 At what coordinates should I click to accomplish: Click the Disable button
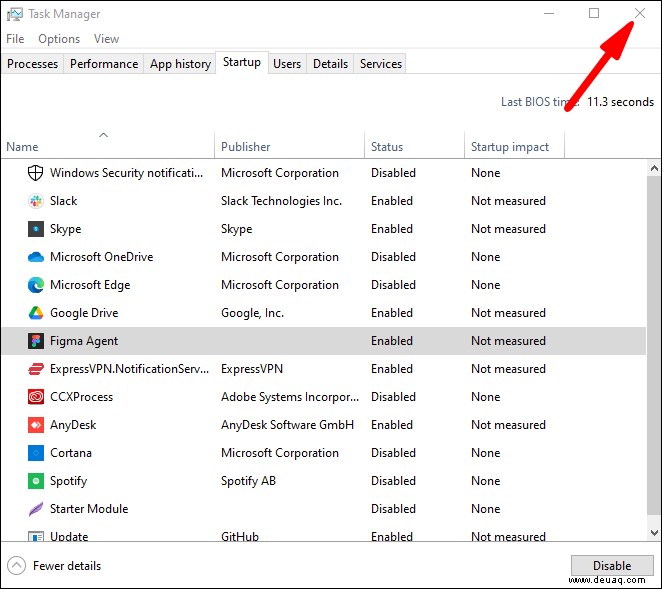tap(612, 566)
